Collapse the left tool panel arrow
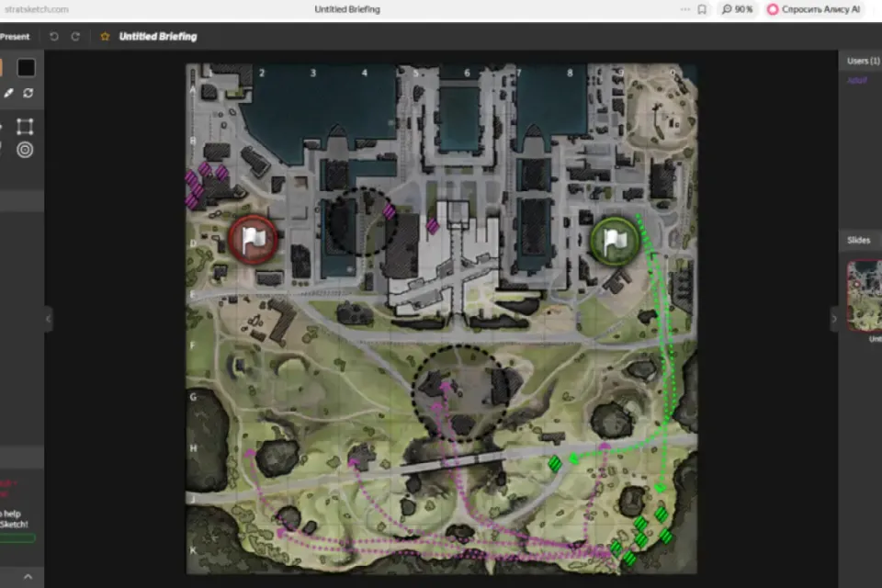Viewport: 882px width, 588px height. [49, 319]
